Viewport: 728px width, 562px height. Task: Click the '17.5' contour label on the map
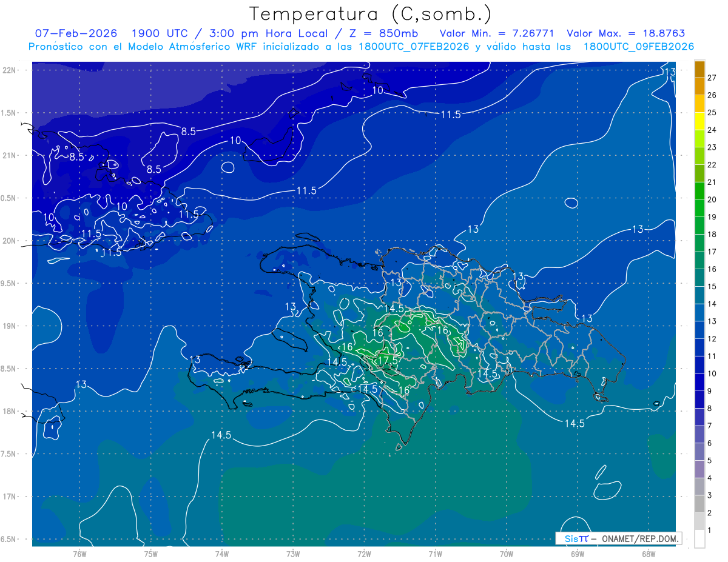coord(387,360)
